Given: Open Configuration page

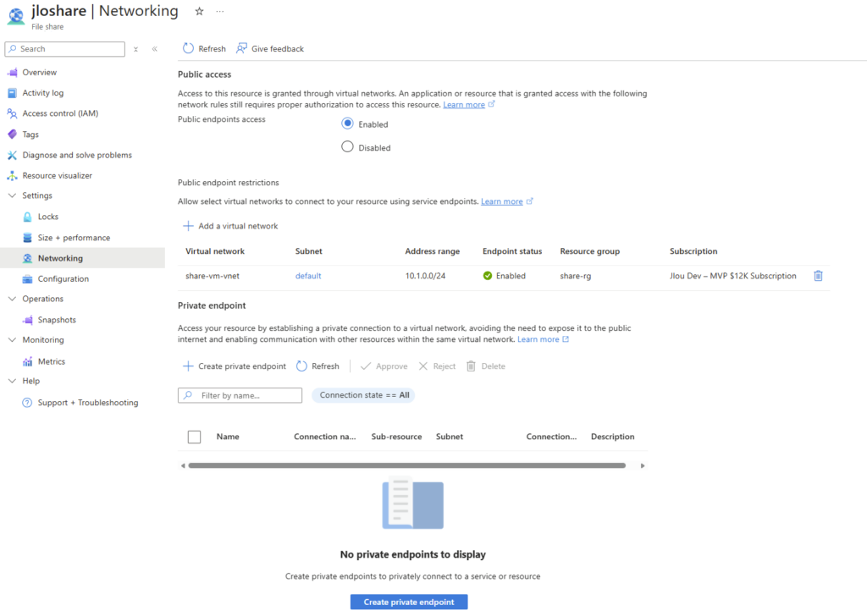Looking at the screenshot, I should (63, 279).
